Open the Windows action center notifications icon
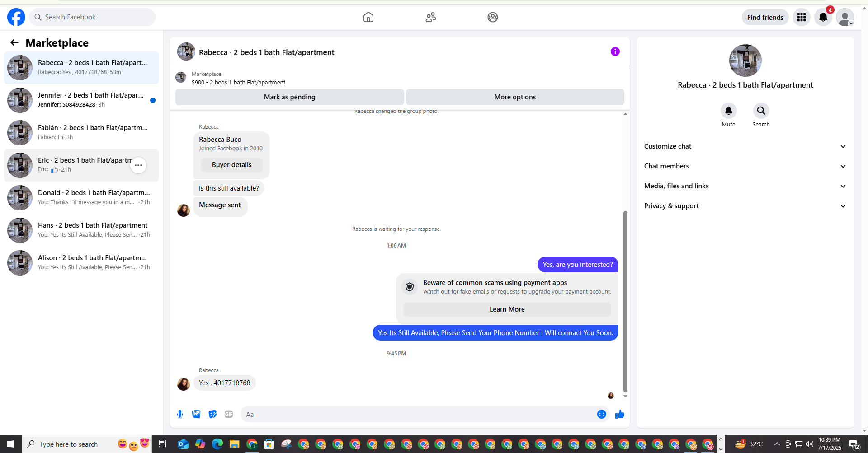 (854, 444)
